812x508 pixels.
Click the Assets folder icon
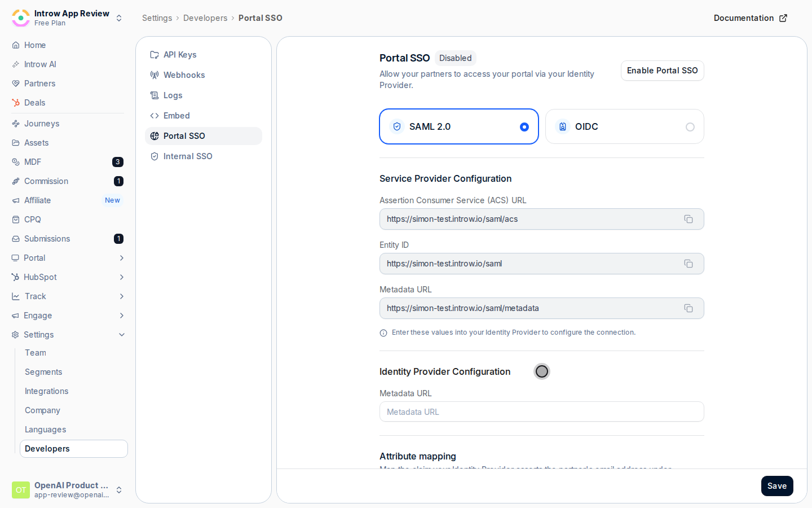[x=16, y=143]
